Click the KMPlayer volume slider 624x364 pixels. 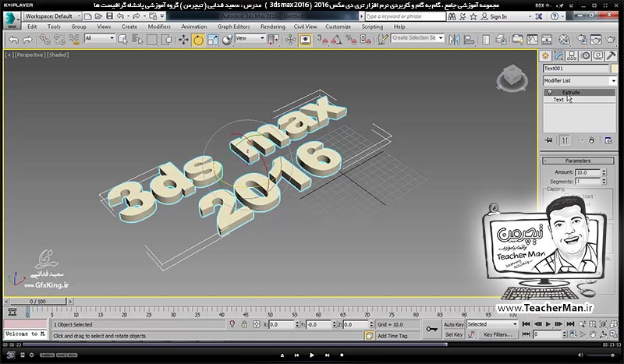pyautogui.click(x=601, y=355)
